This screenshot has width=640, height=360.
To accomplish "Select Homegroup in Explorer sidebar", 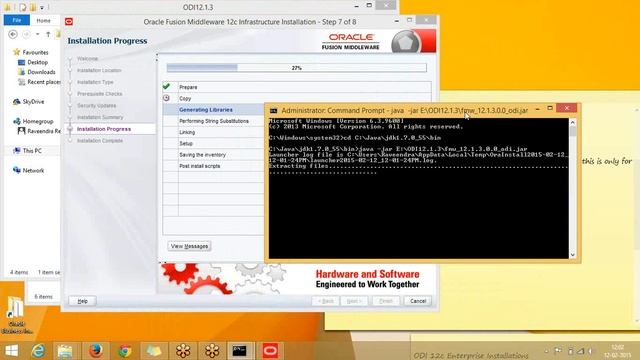I will point(38,121).
